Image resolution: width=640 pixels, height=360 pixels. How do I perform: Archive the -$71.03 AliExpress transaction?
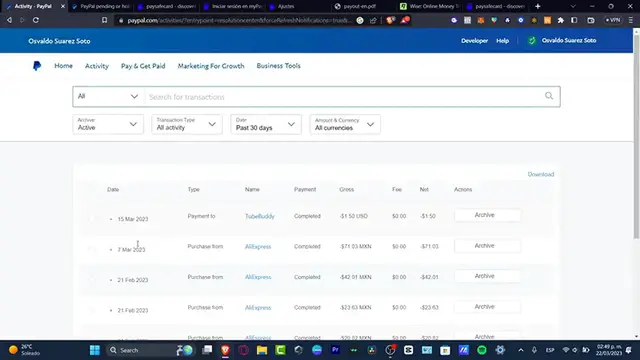pos(487,246)
